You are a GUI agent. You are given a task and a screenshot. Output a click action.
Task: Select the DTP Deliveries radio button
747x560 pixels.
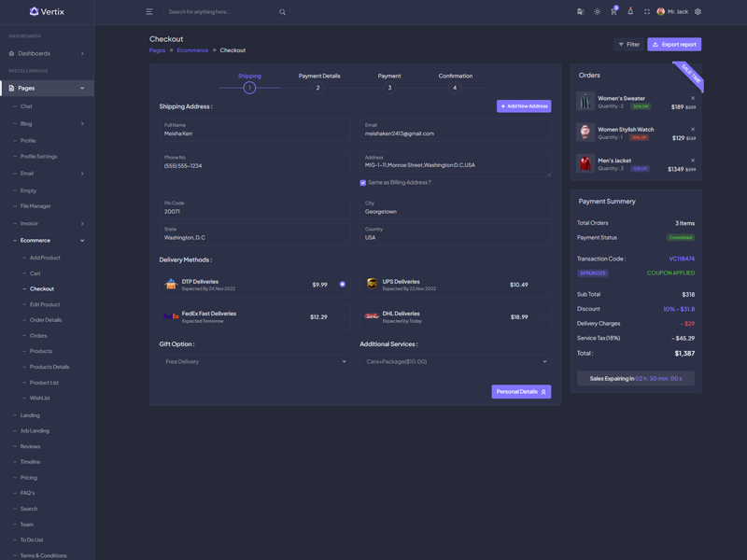343,284
